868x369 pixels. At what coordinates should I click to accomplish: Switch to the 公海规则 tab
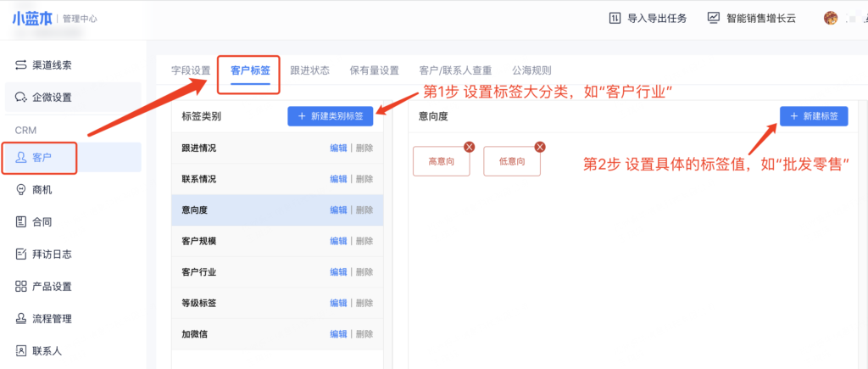click(531, 70)
